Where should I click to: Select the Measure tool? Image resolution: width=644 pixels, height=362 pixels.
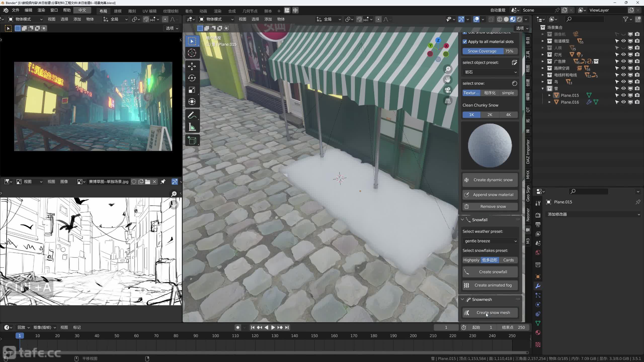point(192,127)
